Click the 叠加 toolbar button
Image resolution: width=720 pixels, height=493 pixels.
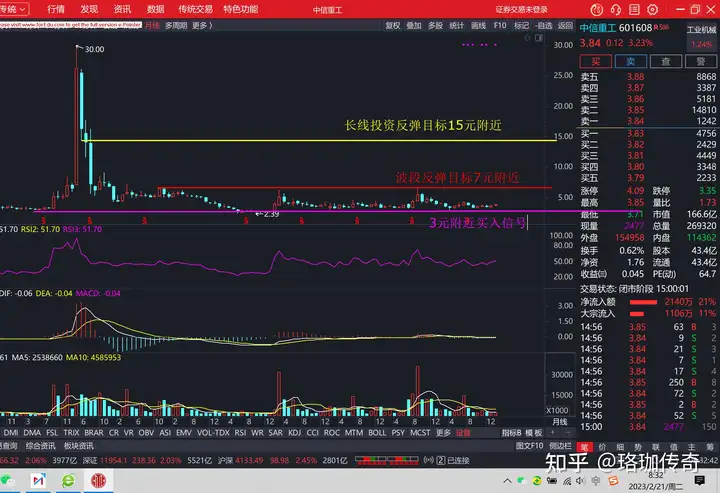[x=414, y=26]
